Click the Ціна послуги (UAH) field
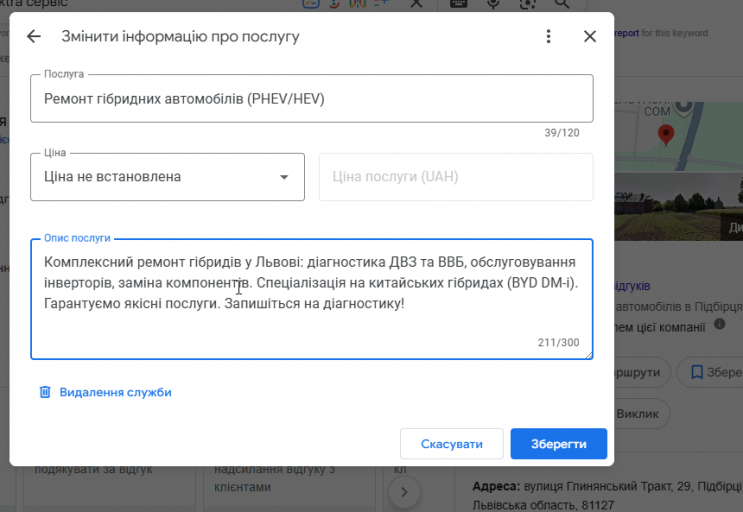 456,177
